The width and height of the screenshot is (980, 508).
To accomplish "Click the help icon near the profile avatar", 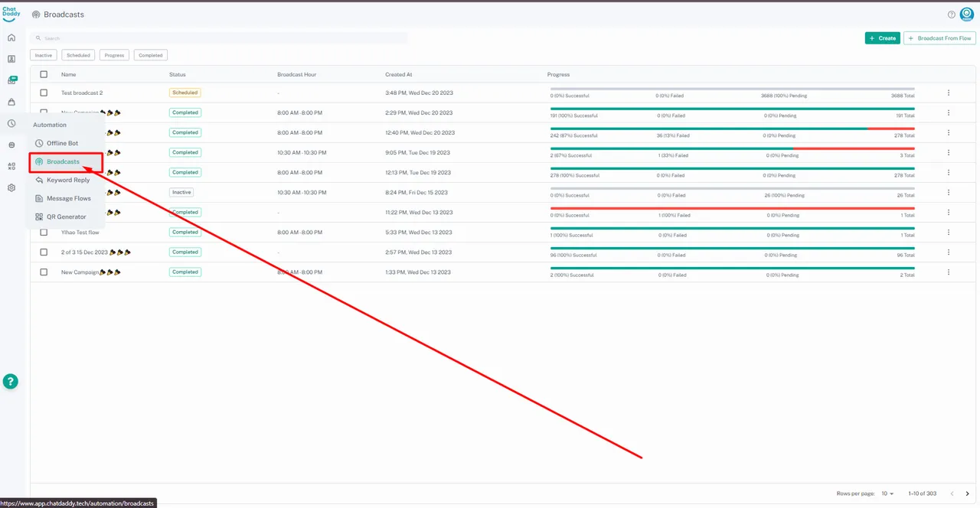I will tap(952, 15).
